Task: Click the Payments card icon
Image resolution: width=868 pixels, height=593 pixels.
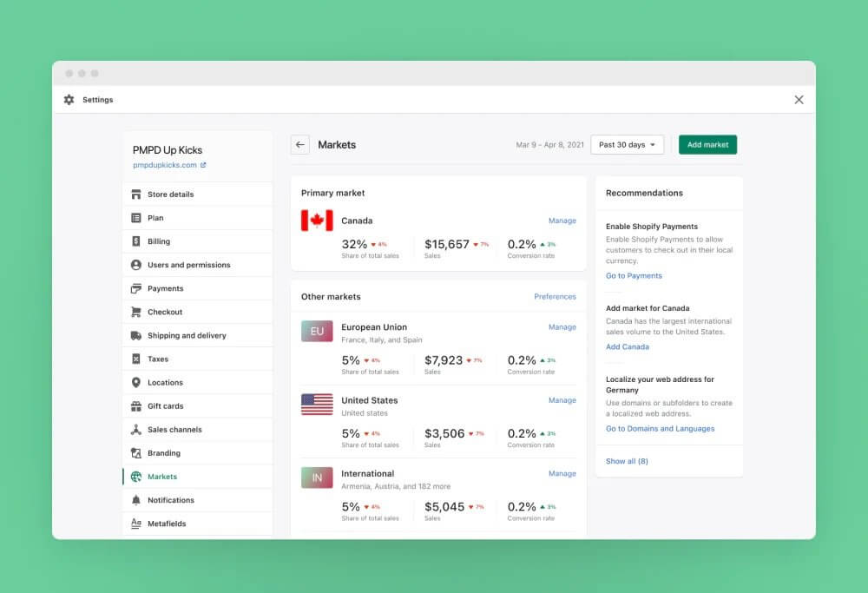Action: click(x=135, y=288)
